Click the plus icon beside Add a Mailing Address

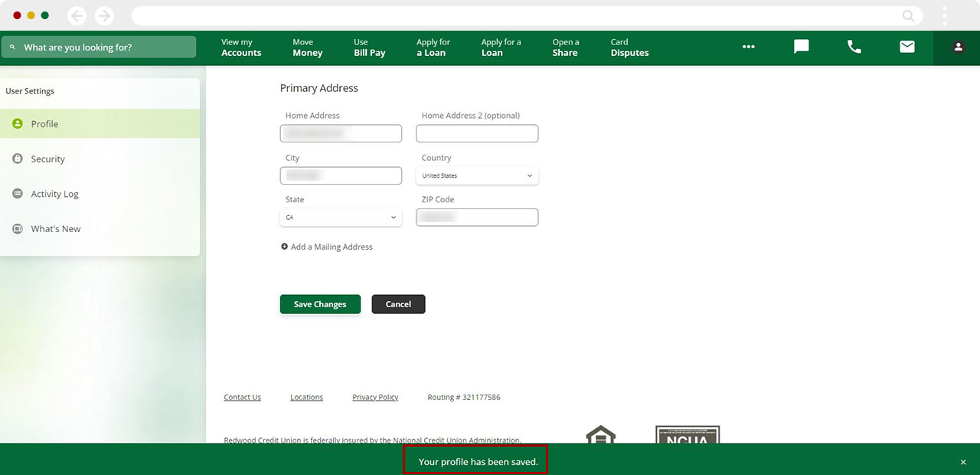(284, 247)
